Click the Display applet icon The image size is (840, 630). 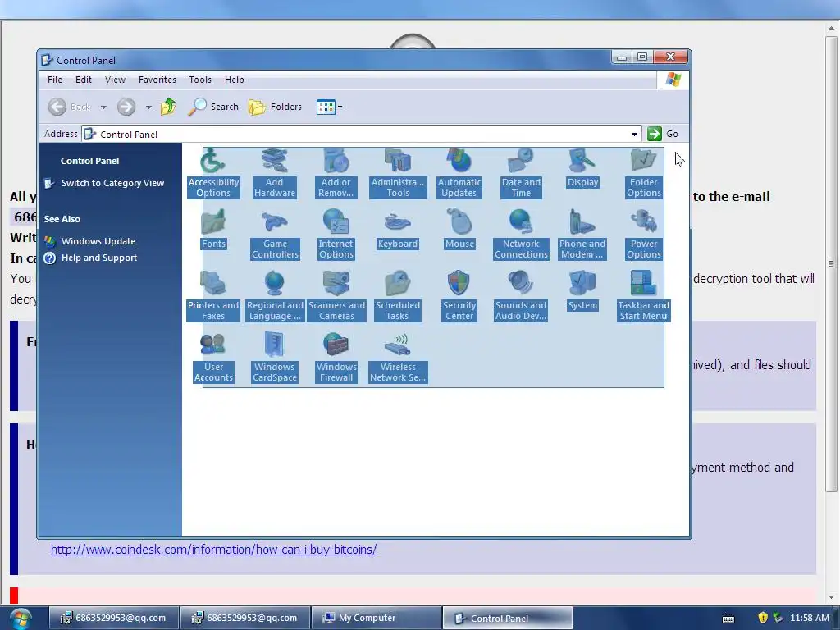click(x=582, y=167)
